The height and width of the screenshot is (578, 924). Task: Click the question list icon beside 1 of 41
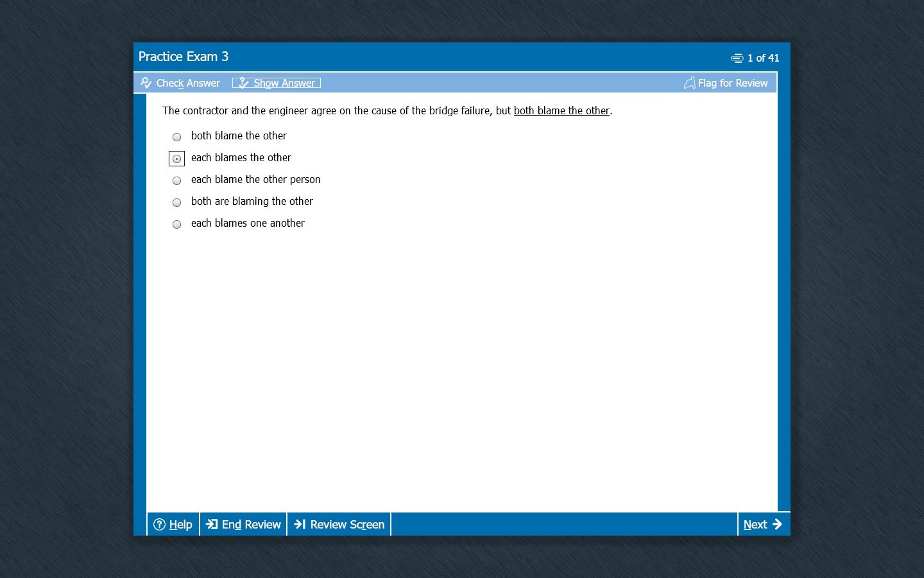pyautogui.click(x=737, y=58)
